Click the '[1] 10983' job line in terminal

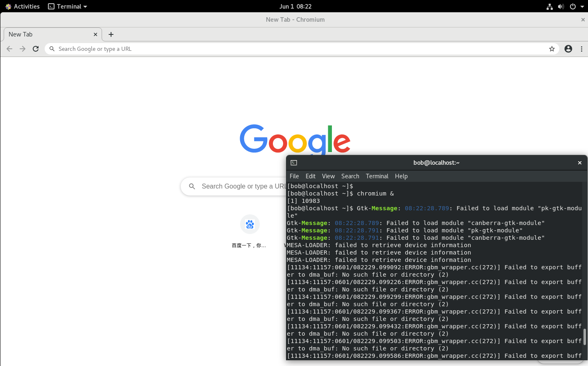click(304, 201)
